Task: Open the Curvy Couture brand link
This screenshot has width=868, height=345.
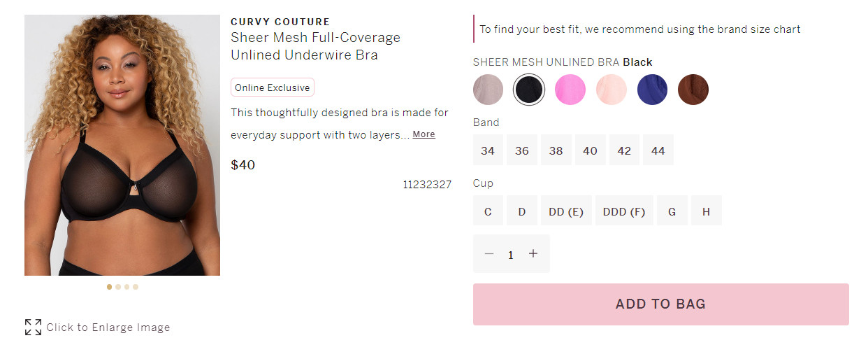Action: (x=280, y=22)
